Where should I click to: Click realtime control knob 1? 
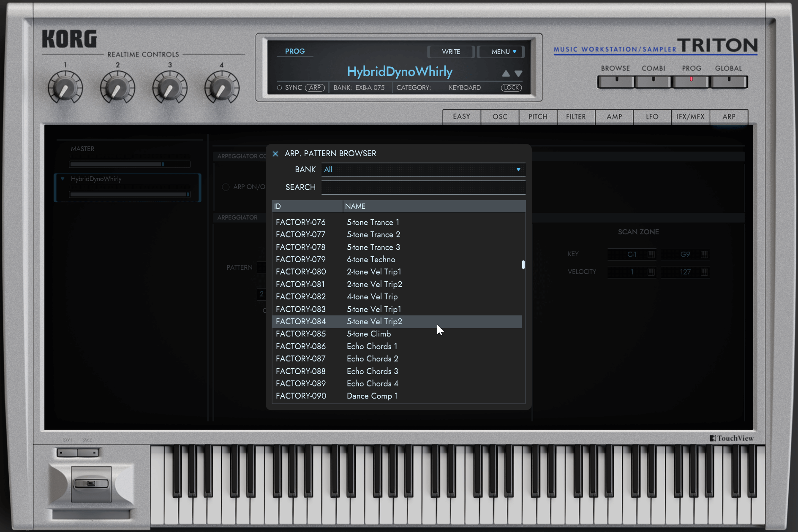click(x=65, y=87)
